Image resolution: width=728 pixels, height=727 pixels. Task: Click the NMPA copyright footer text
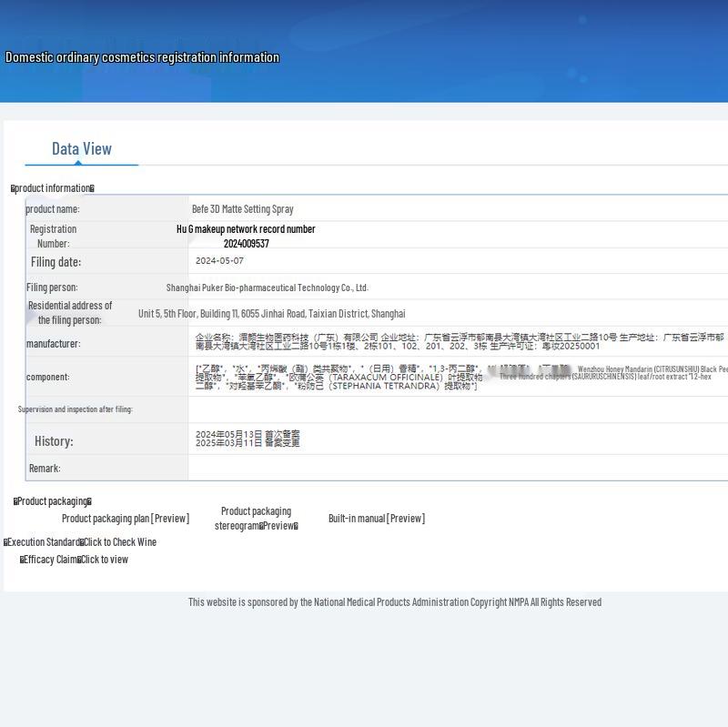(394, 602)
